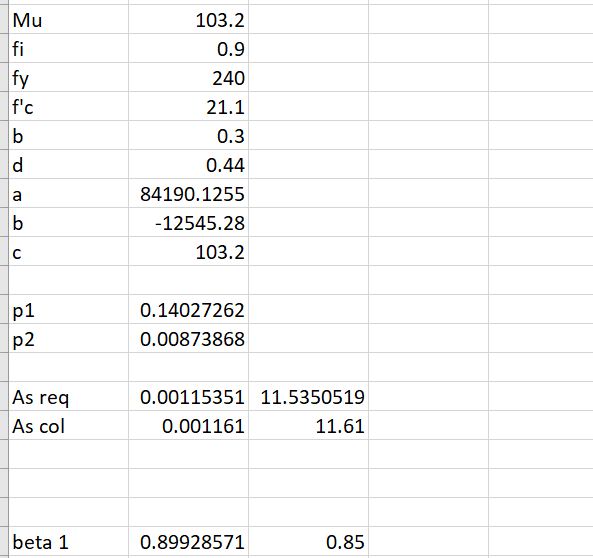This screenshot has width=593, height=558.
Task: Select the fi value 0.9 cell
Action: tap(188, 48)
